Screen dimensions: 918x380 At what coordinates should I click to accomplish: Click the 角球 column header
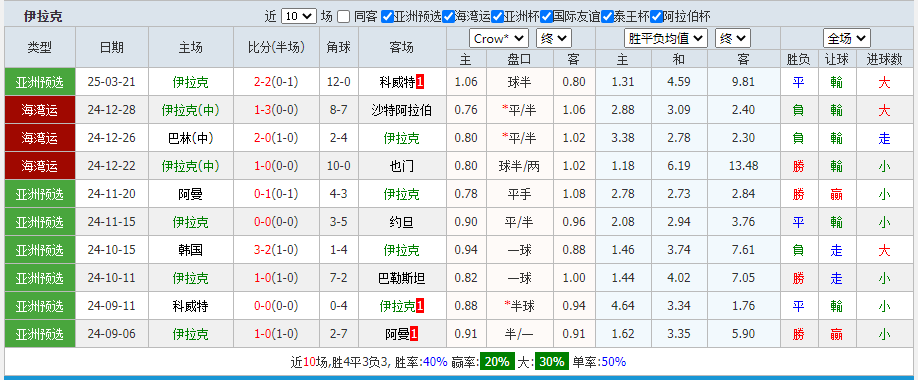339,47
